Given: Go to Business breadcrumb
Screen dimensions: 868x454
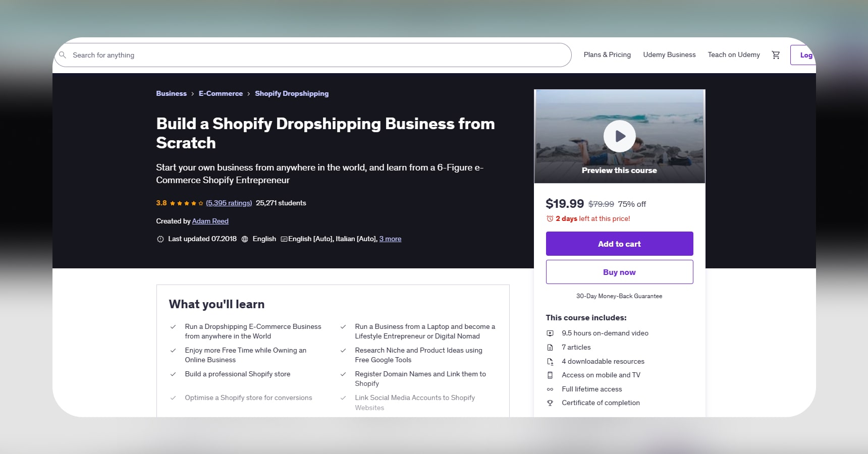Looking at the screenshot, I should 171,93.
